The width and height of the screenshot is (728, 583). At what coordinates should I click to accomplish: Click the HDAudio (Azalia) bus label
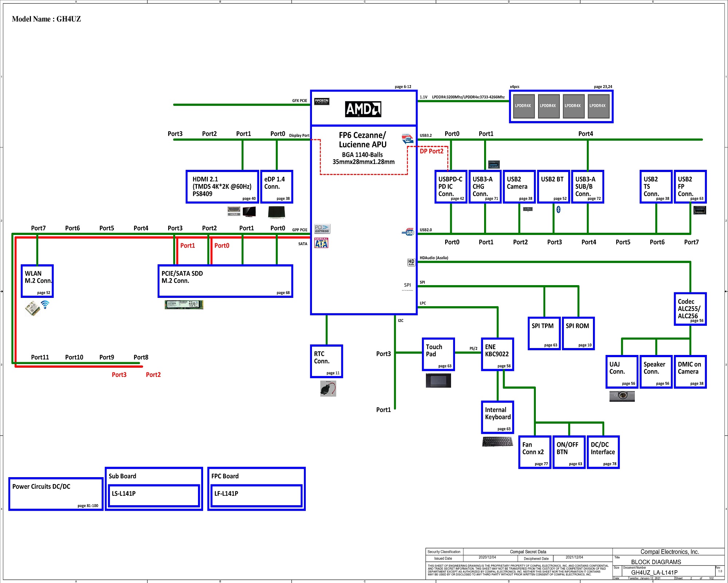pyautogui.click(x=434, y=258)
